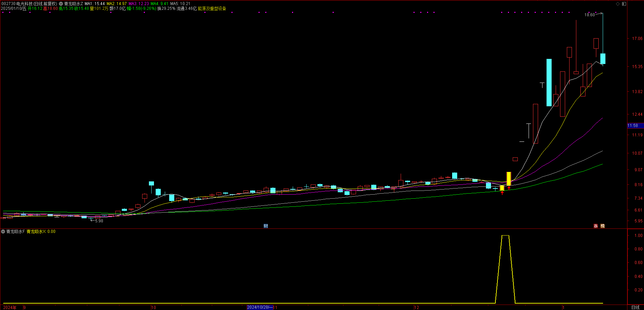
Task: Expand the 青龙吸水Z indicator dropdown arrow
Action: click(61, 4)
